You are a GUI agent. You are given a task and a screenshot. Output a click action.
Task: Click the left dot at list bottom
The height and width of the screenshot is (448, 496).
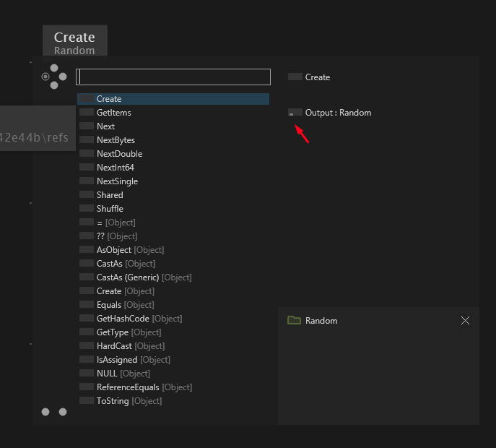45,412
